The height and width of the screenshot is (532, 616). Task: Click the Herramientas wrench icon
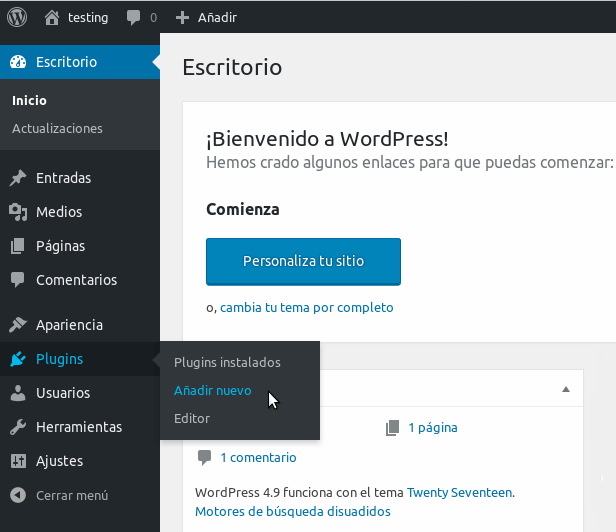pos(18,427)
